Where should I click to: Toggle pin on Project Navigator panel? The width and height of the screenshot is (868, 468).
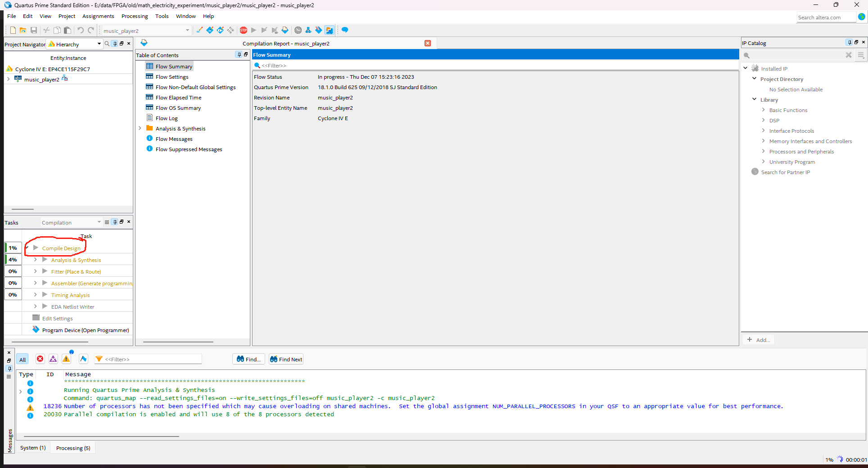(x=115, y=44)
